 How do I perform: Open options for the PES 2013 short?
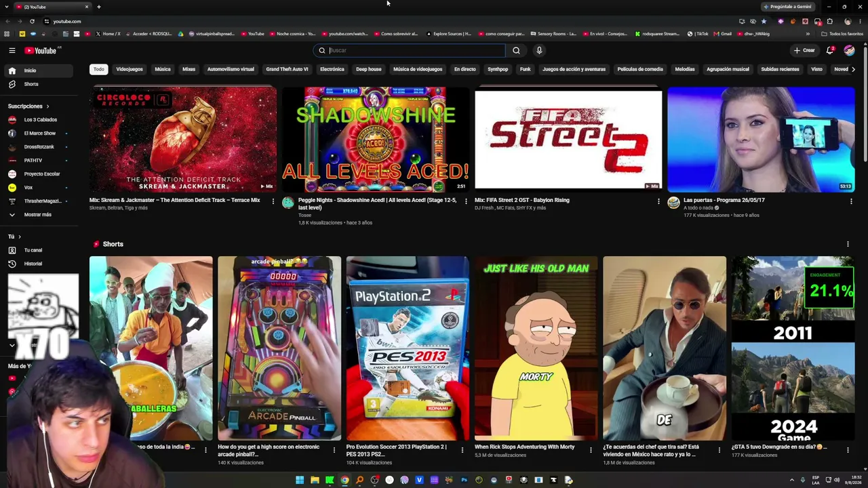point(462,449)
